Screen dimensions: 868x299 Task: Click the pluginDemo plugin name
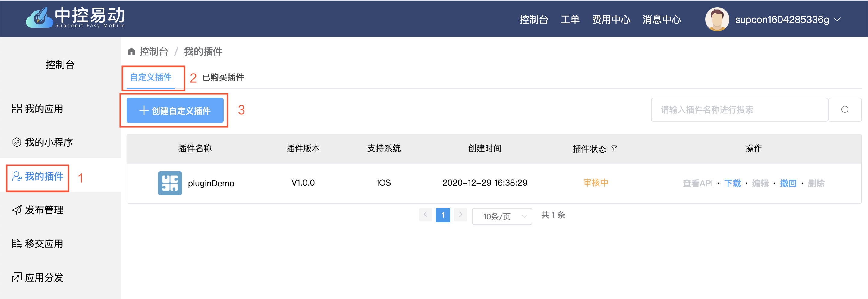211,183
